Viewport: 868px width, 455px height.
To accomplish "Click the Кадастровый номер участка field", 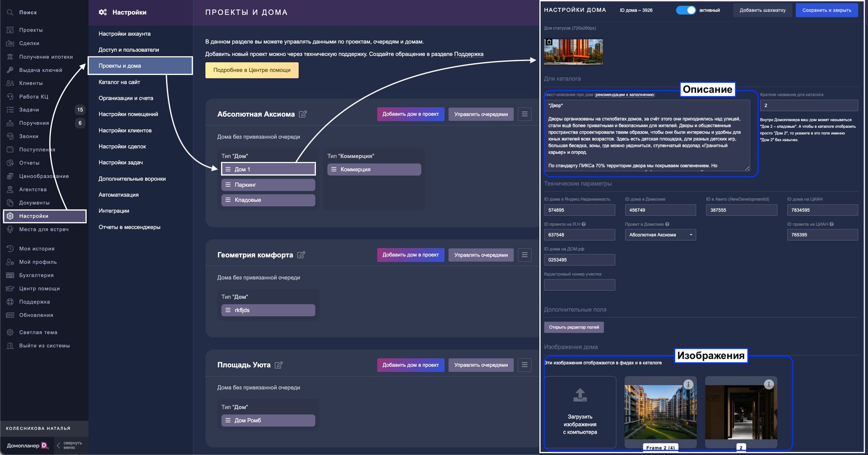I will (x=580, y=285).
